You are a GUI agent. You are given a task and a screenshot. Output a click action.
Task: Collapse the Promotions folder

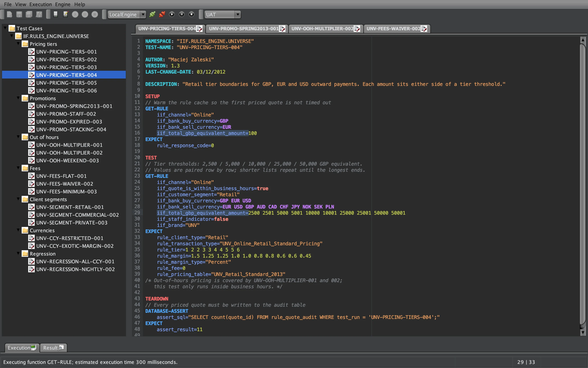pyautogui.click(x=18, y=98)
